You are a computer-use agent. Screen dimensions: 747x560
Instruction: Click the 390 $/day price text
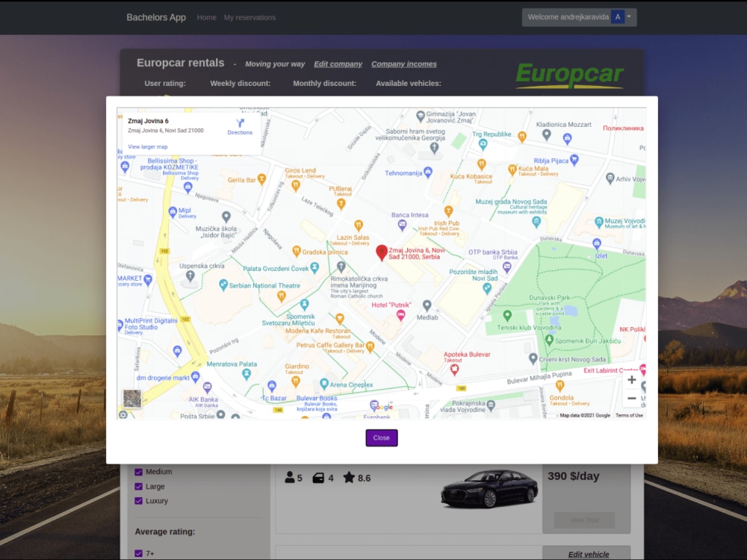[x=573, y=476]
